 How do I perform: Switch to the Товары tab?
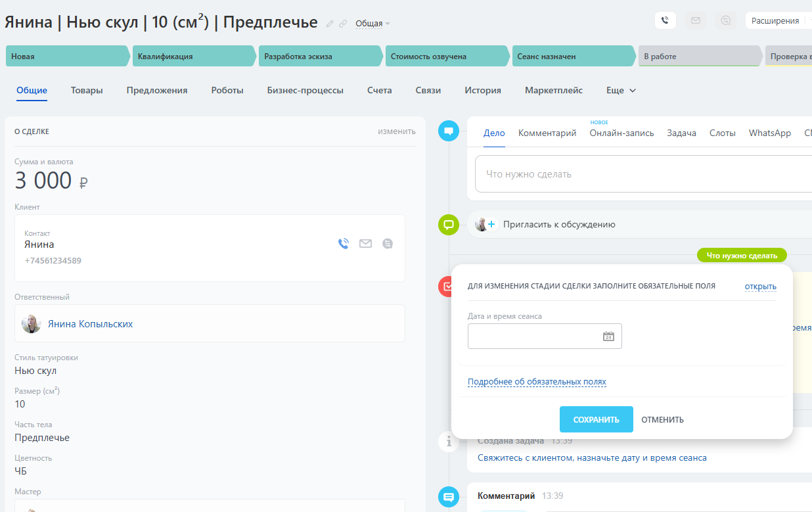87,91
